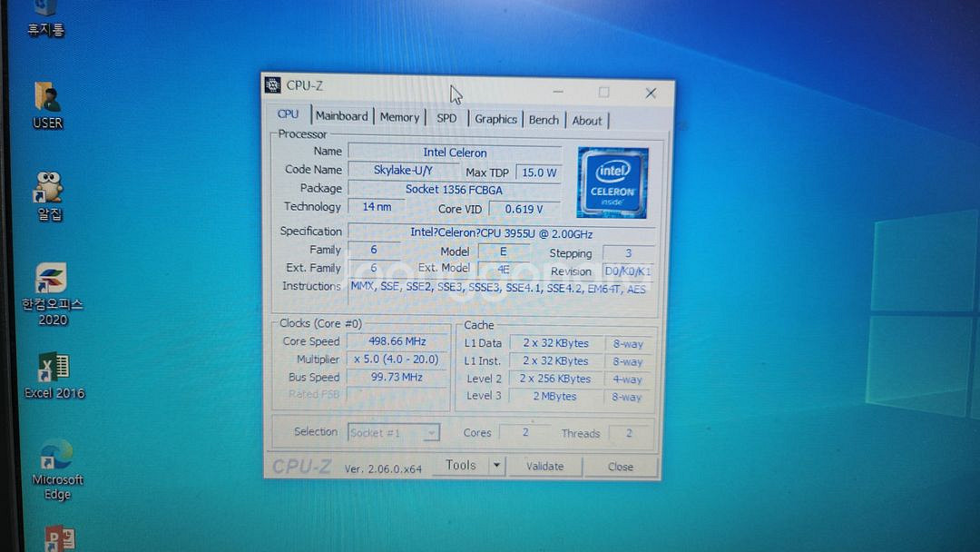Viewport: 980px width, 552px height.
Task: Minimize the CPU-Z window
Action: (558, 92)
